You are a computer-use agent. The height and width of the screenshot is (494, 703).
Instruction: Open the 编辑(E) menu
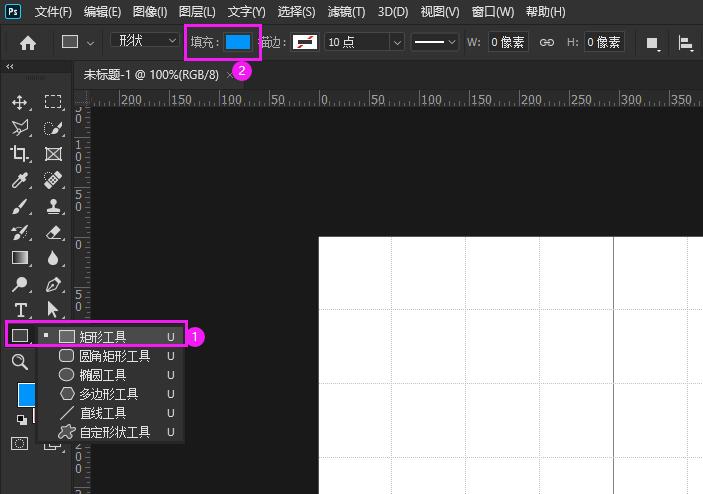click(102, 12)
